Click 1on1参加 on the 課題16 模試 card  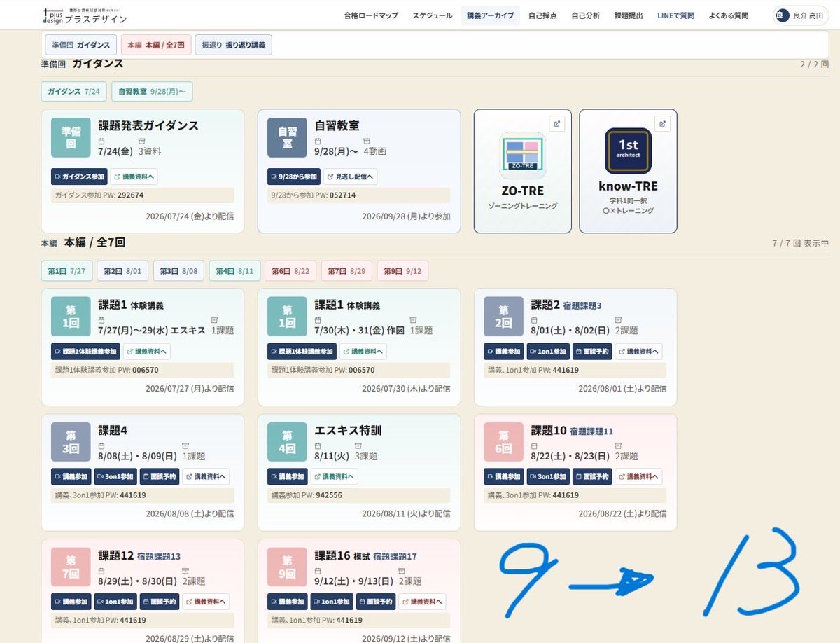pos(332,602)
